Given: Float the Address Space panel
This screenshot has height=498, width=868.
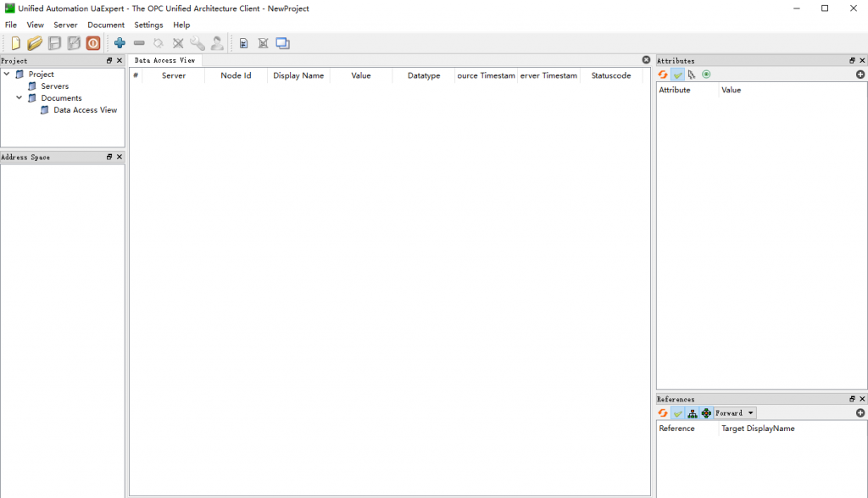Looking at the screenshot, I should point(109,158).
